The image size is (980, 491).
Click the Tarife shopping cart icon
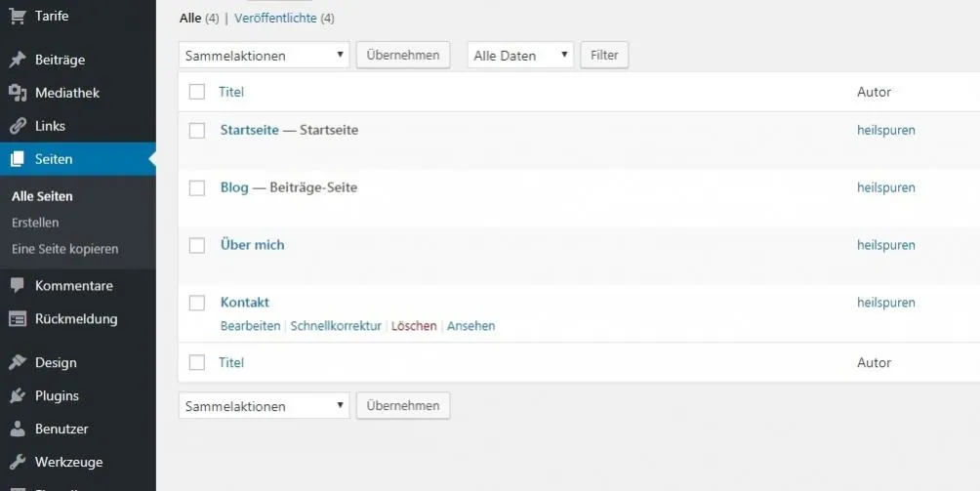[x=18, y=16]
